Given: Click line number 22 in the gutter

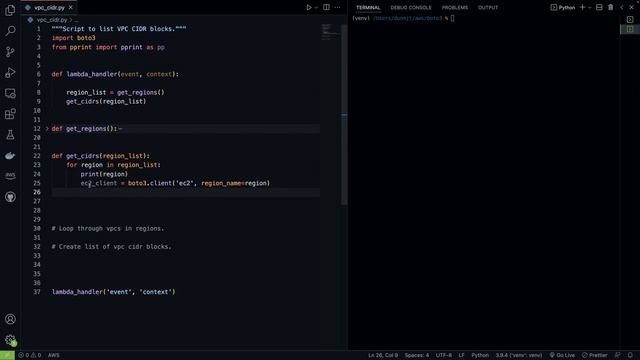Looking at the screenshot, I should click(37, 156).
